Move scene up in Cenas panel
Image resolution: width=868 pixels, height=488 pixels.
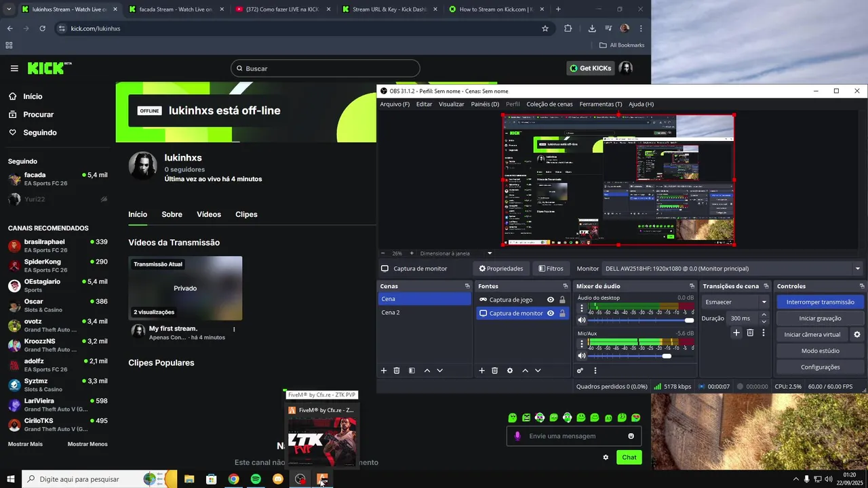pos(427,371)
